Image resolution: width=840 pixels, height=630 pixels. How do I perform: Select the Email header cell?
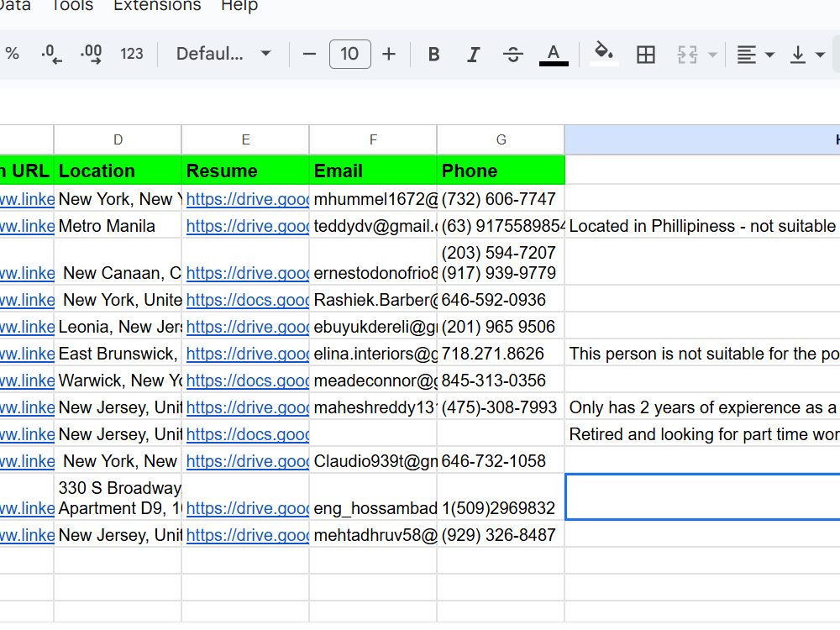pos(373,171)
